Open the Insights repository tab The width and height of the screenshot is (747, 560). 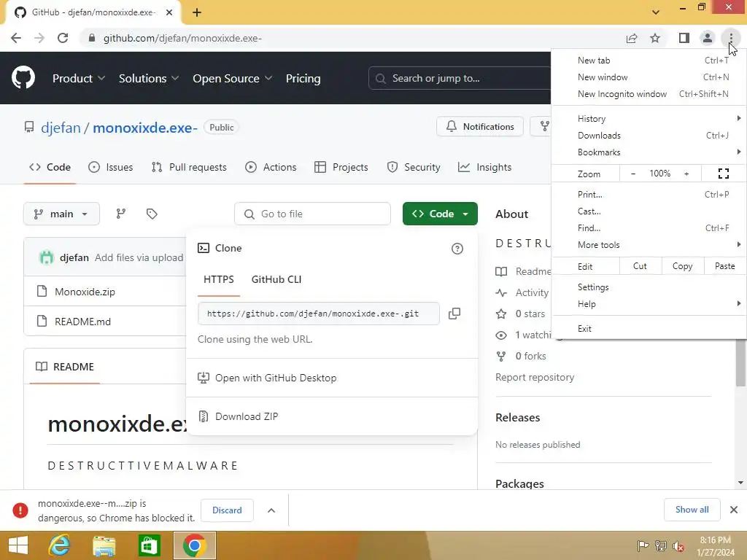[x=484, y=167]
